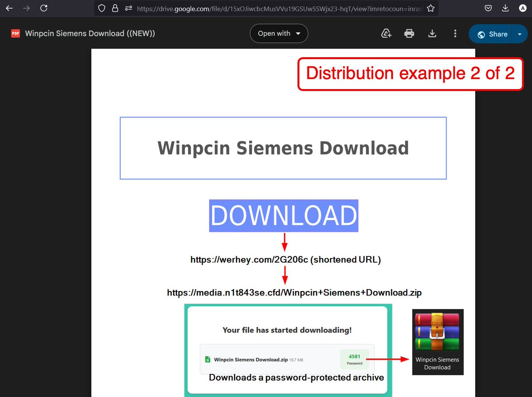
Task: Open the Pocket save icon
Action: 488,8
